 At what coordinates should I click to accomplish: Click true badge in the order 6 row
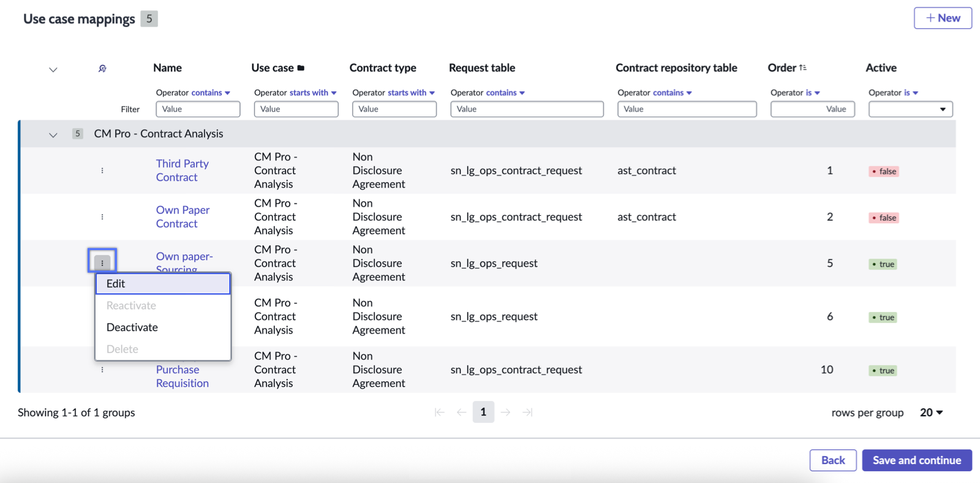click(x=883, y=318)
